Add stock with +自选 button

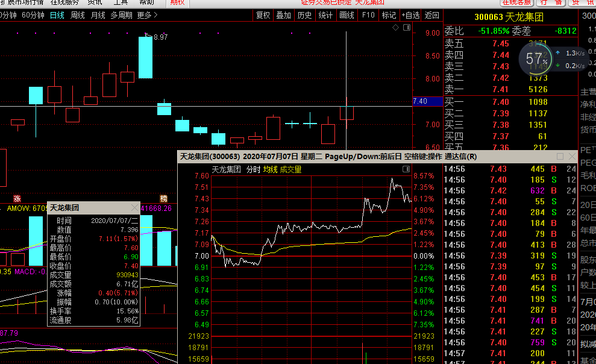click(x=410, y=15)
